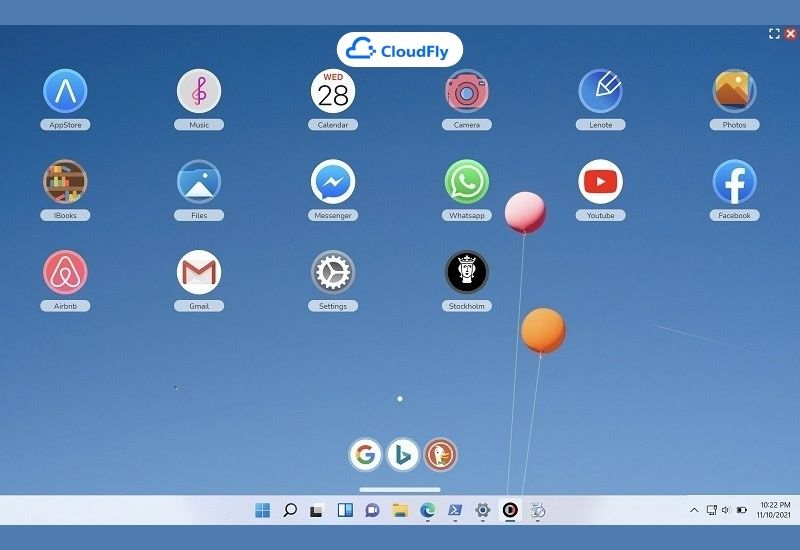800x550 pixels.
Task: Open taskbar Search magnifier
Action: 290,510
